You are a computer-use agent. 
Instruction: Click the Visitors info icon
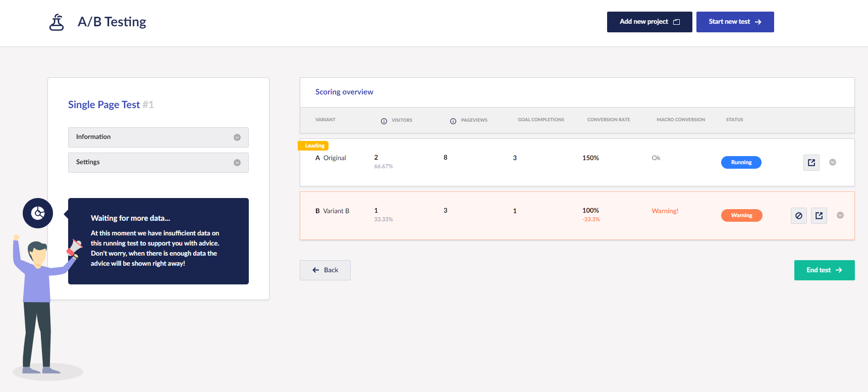tap(384, 121)
